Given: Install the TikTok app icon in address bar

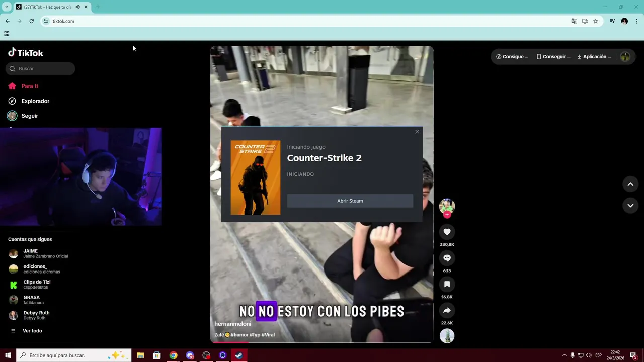Looking at the screenshot, I should click(585, 21).
